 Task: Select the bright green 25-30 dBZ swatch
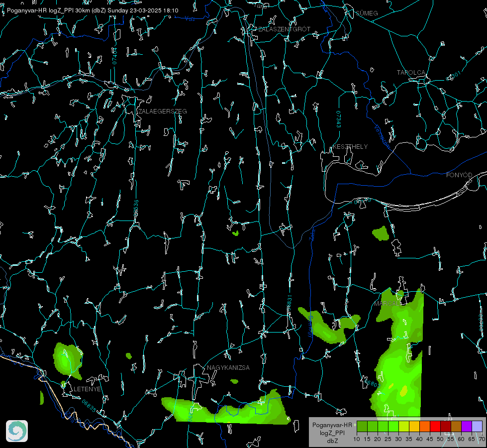coord(393,426)
